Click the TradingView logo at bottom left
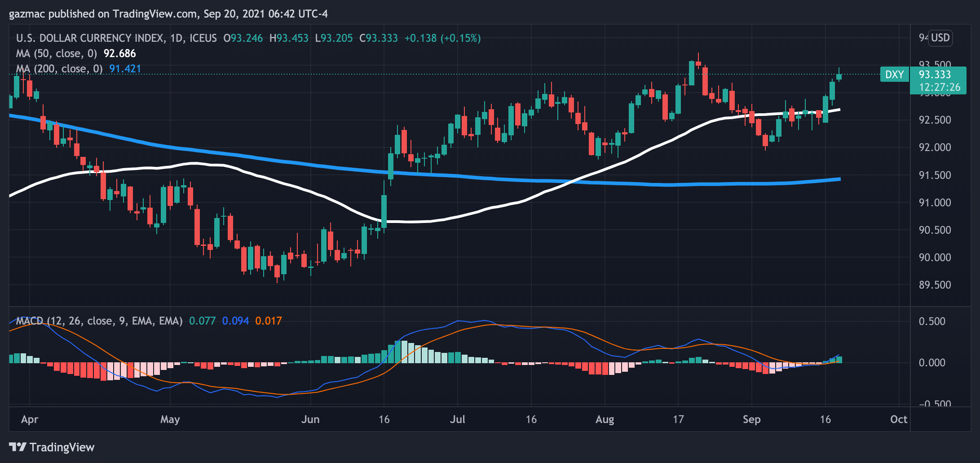The width and height of the screenshot is (980, 463). (51, 447)
